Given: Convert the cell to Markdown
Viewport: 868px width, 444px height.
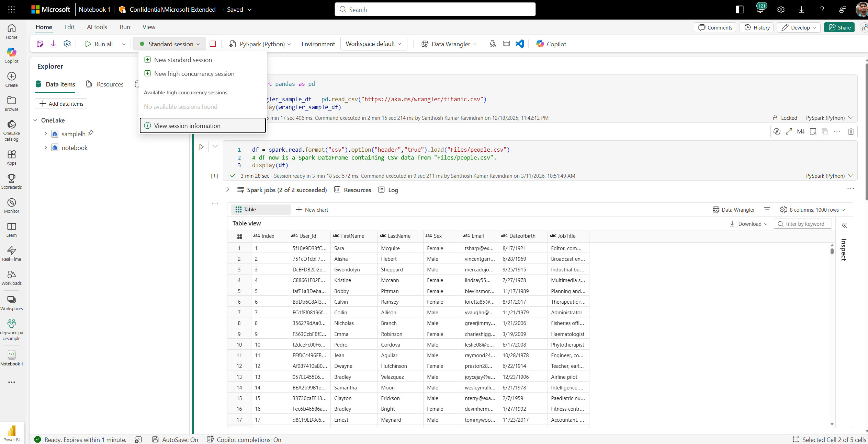Looking at the screenshot, I should point(801,131).
